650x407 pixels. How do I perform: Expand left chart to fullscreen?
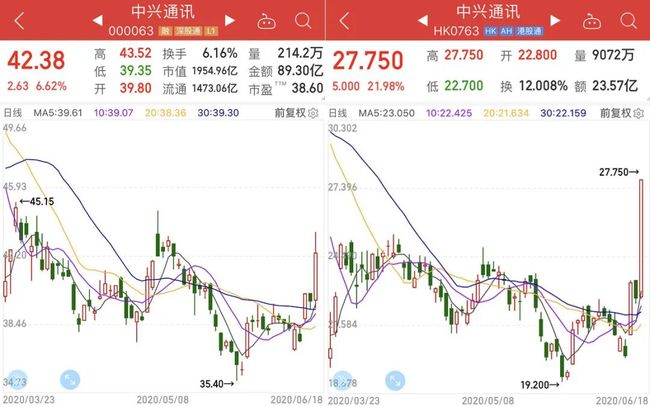pyautogui.click(x=70, y=380)
